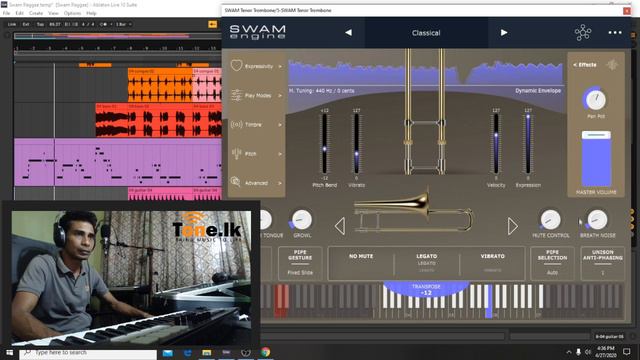Open Mail from the taskbar
640x360 pixels.
[x=168, y=353]
